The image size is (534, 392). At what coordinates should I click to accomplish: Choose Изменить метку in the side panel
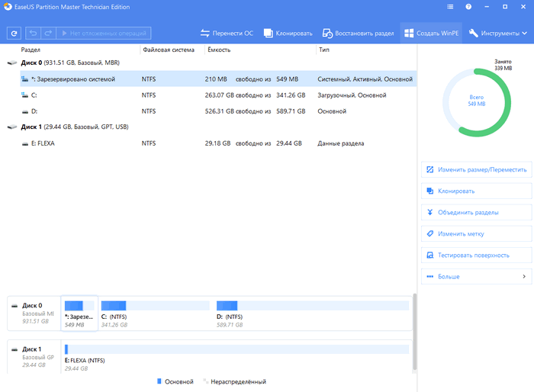461,233
